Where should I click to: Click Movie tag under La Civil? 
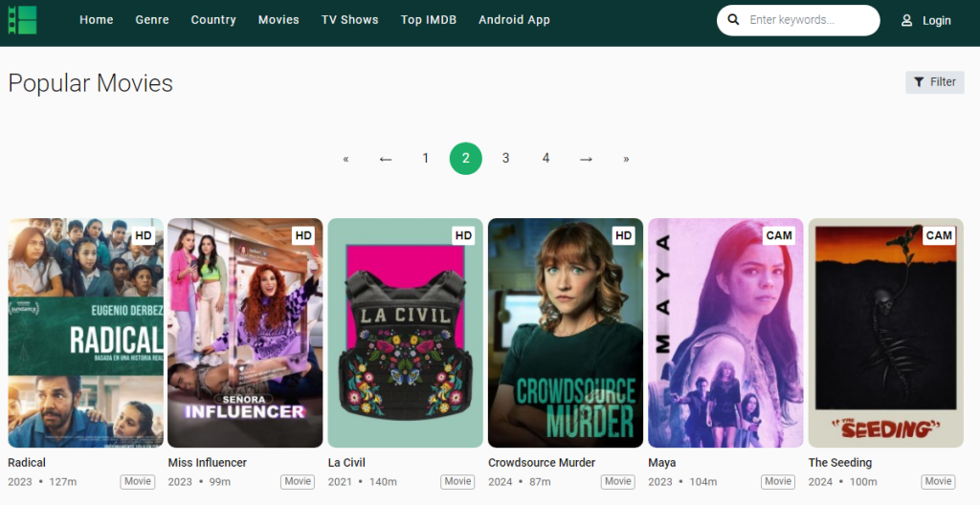(x=457, y=481)
